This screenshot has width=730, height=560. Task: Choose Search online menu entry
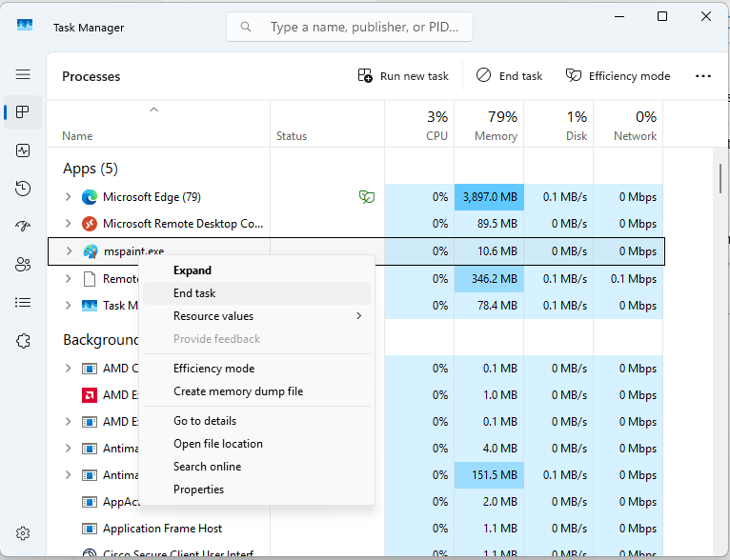[256, 467]
